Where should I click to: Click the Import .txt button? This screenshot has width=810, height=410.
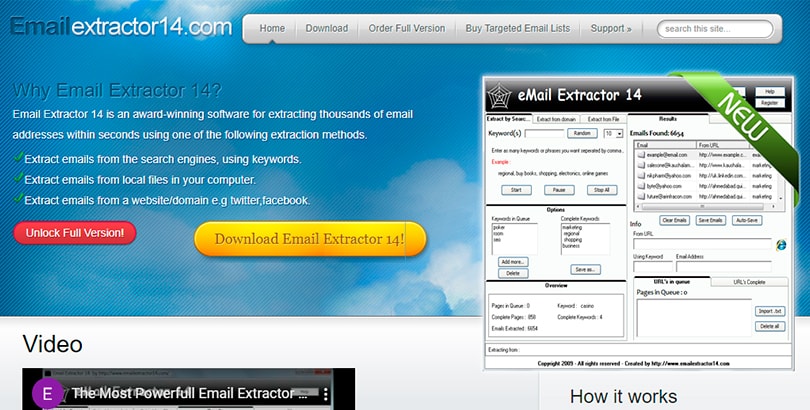click(x=770, y=311)
